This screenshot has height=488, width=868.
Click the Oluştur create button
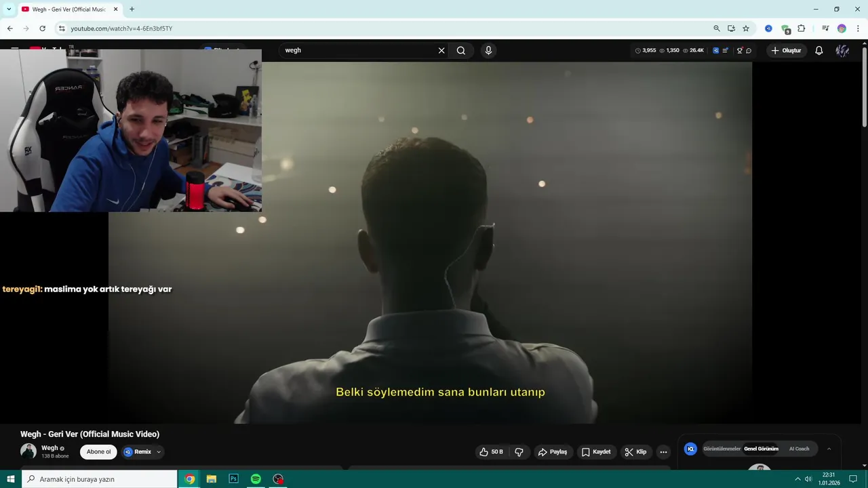pos(786,50)
